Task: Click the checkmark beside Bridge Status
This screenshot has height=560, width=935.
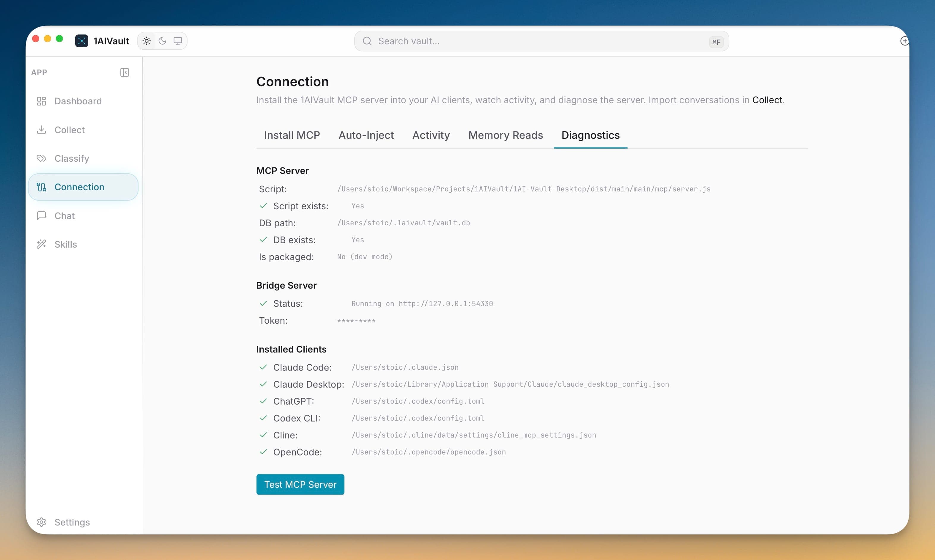Action: coord(263,304)
